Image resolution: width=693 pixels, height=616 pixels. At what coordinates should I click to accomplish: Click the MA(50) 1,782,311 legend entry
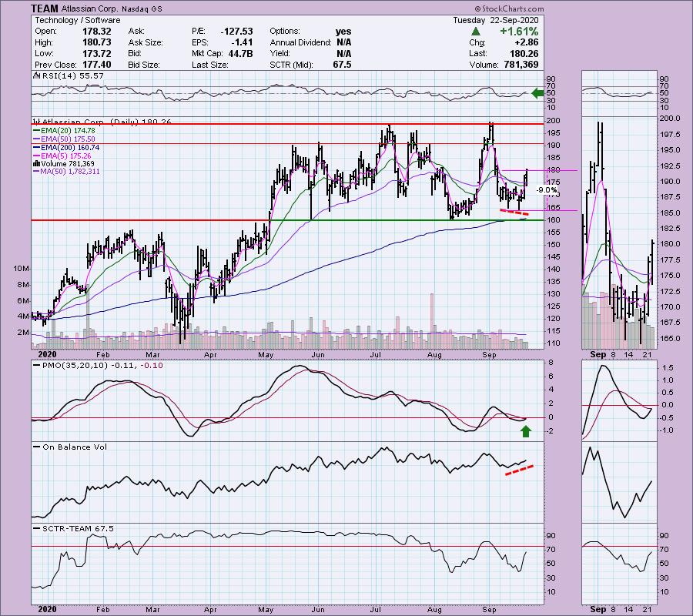click(66, 172)
